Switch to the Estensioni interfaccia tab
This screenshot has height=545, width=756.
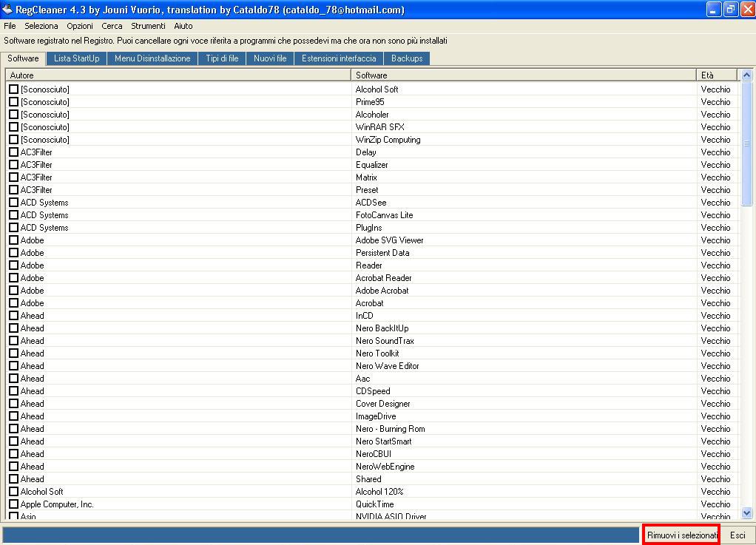coord(339,58)
